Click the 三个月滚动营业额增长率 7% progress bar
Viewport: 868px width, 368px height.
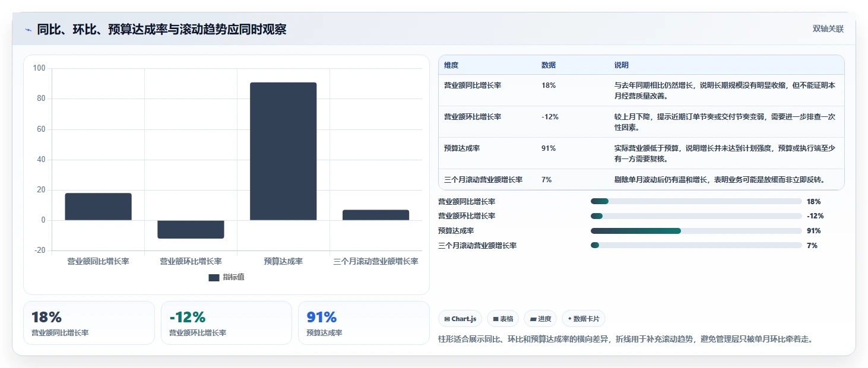click(x=696, y=246)
